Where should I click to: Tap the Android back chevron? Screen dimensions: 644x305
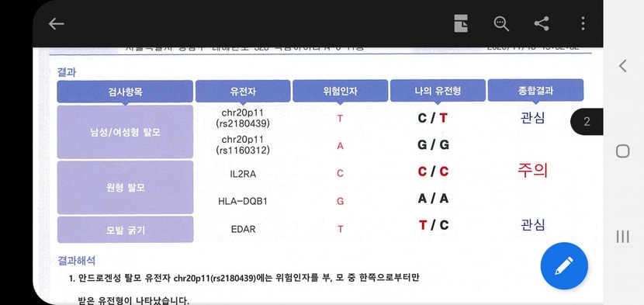point(623,66)
